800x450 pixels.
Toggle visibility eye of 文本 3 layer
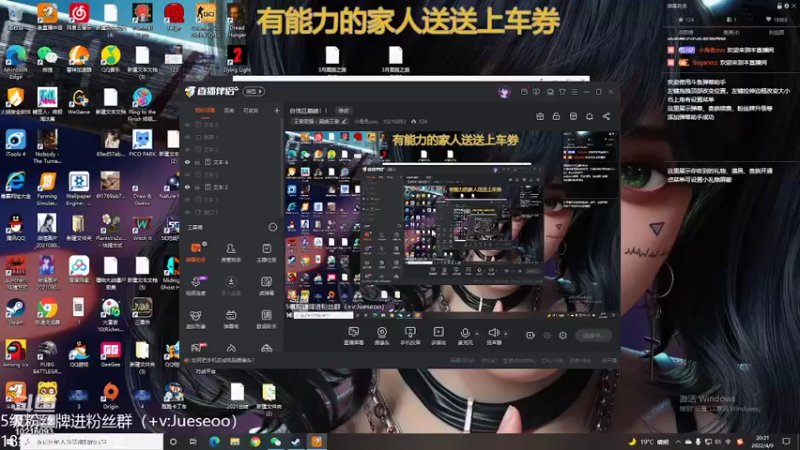[187, 174]
